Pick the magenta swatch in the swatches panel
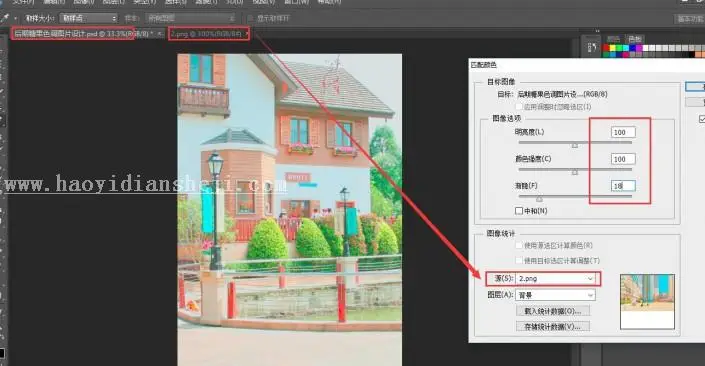Screen dimensions: 705x366 (639, 48)
